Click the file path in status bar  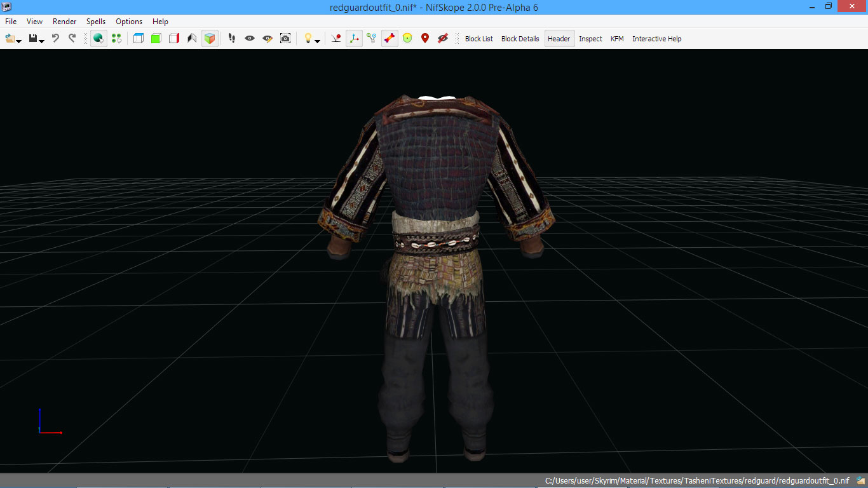(696, 481)
